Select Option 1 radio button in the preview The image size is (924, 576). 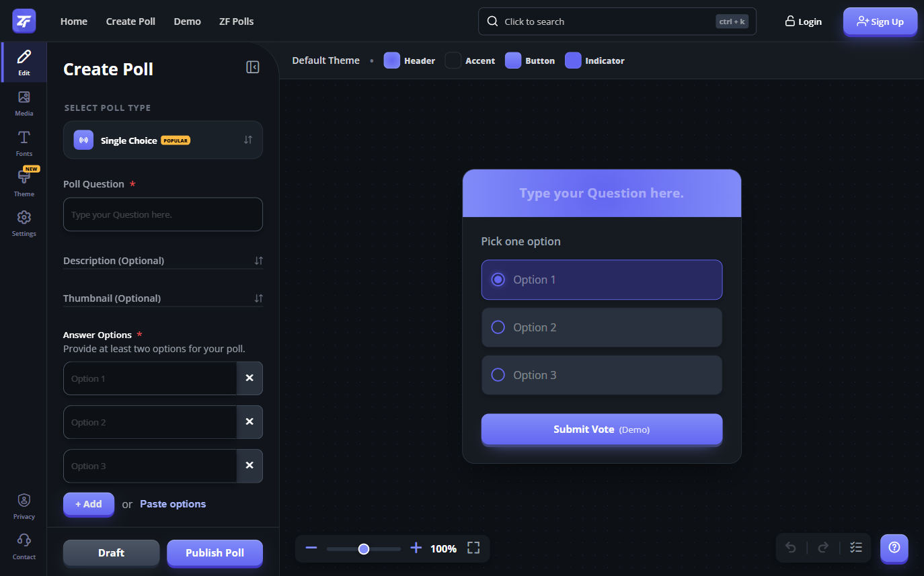[498, 280]
